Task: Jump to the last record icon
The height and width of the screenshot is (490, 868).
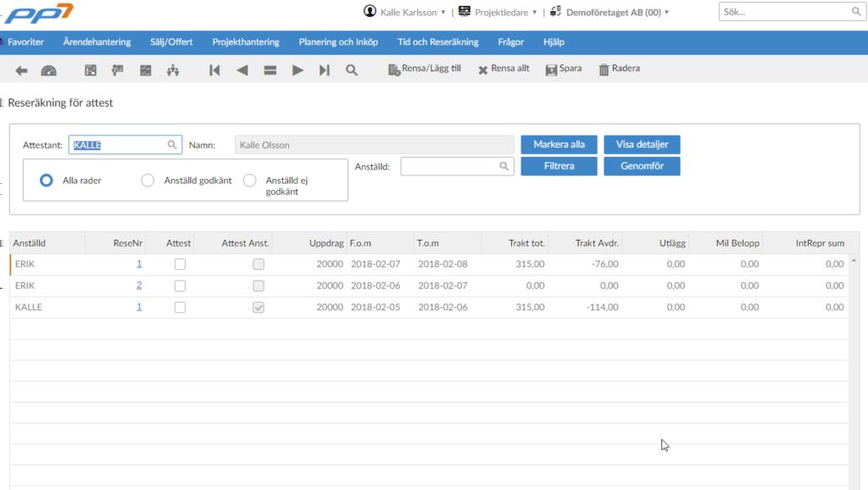Action: click(x=325, y=70)
